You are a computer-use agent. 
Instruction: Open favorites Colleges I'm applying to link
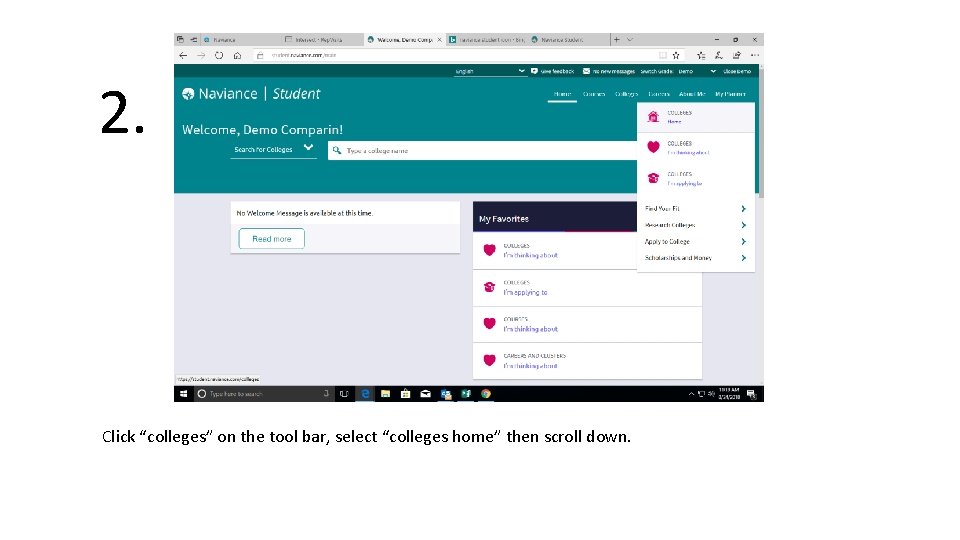525,293
